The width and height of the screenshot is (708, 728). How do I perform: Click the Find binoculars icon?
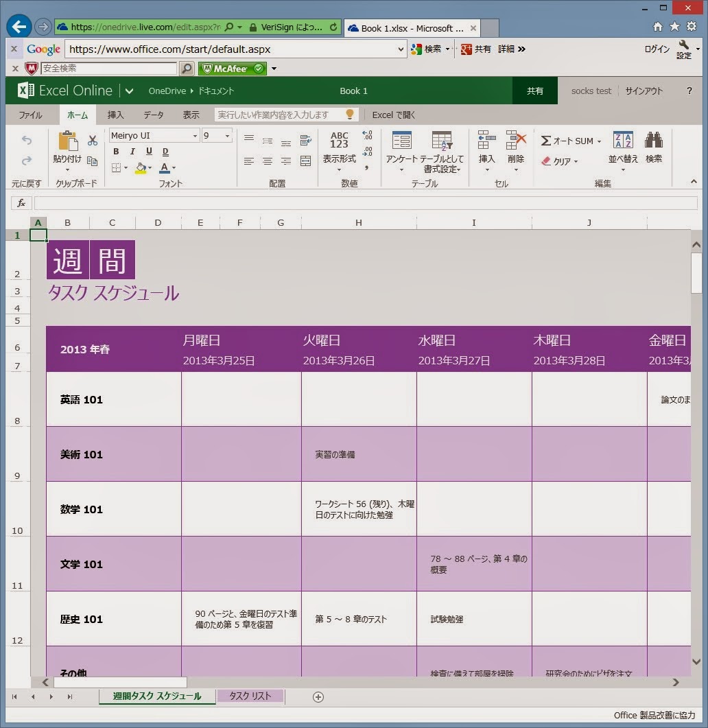[653, 141]
